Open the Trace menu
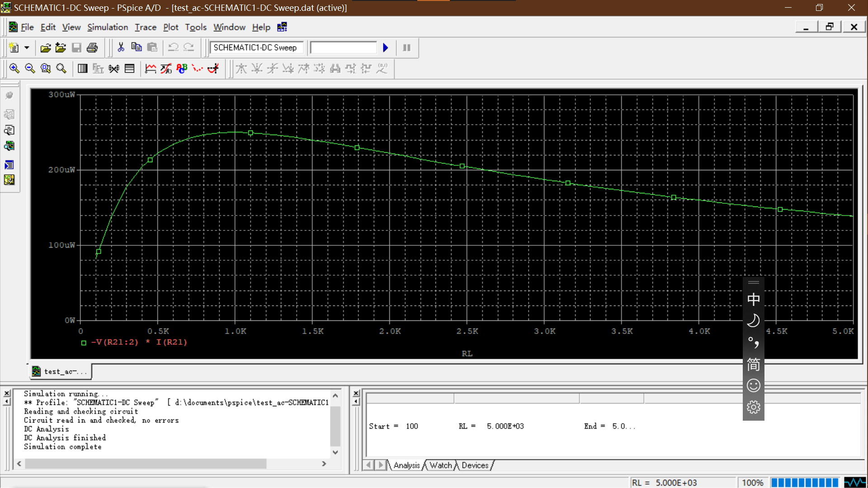 (145, 27)
